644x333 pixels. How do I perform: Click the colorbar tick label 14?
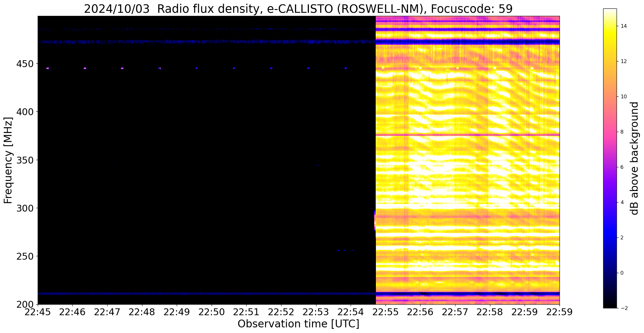623,26
